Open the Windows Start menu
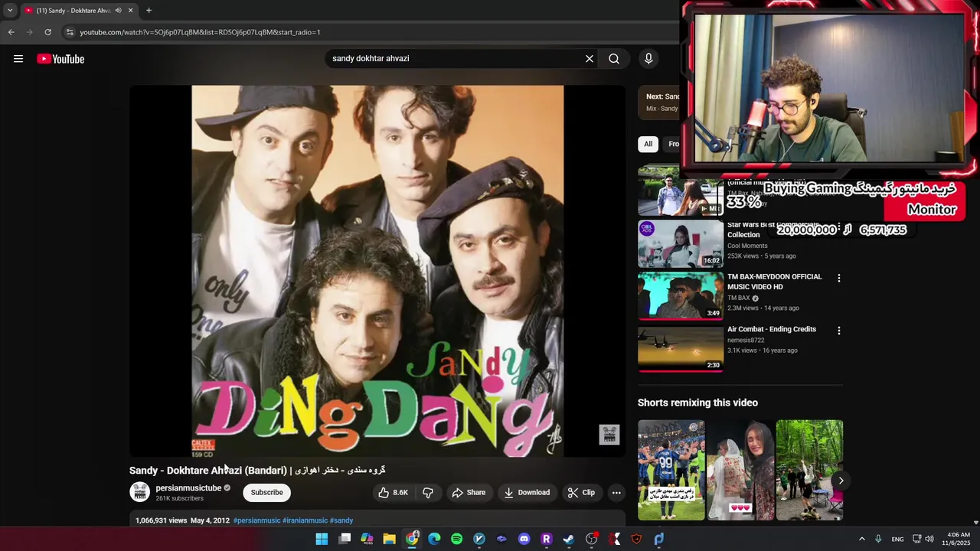This screenshot has height=551, width=980. tap(322, 539)
